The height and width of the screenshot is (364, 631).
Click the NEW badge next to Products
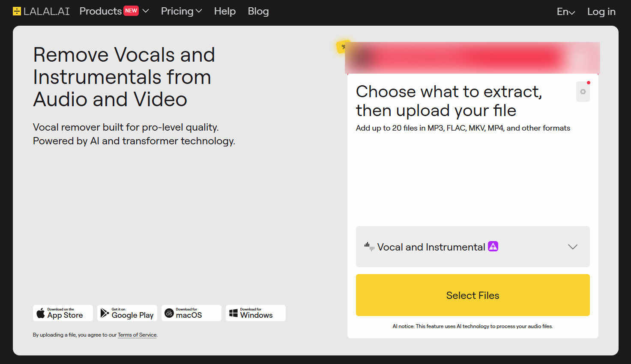click(131, 11)
